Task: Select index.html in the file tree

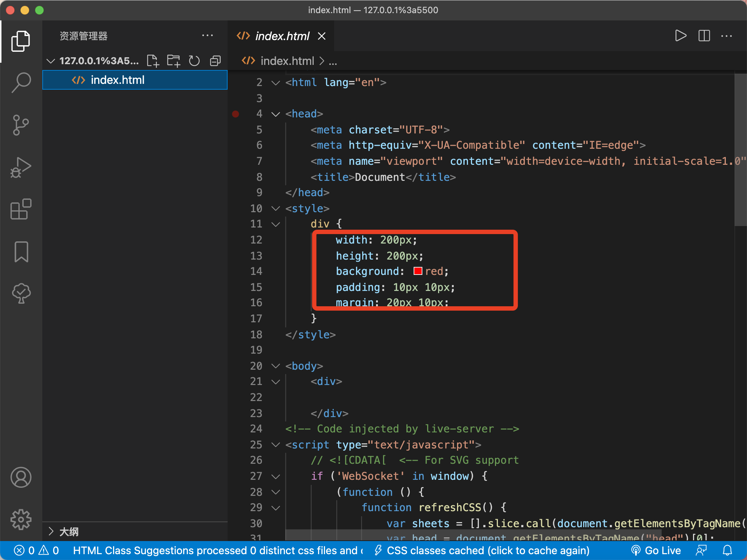Action: (x=117, y=80)
